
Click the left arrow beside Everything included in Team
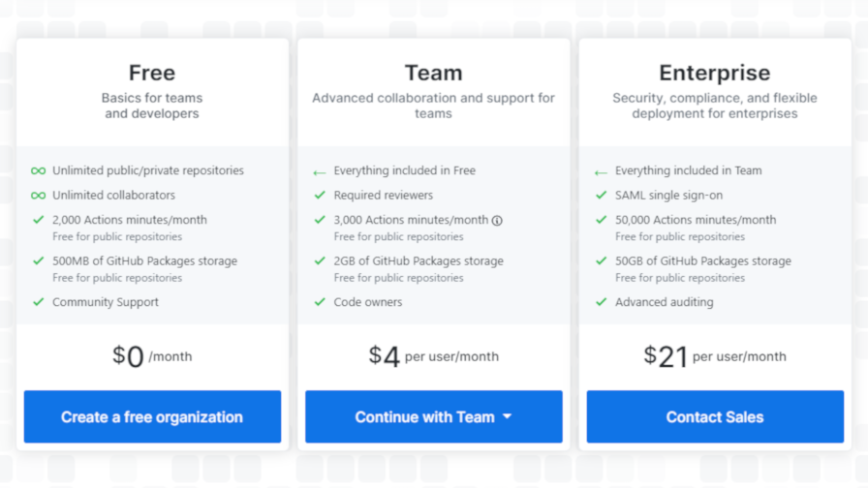click(x=601, y=172)
